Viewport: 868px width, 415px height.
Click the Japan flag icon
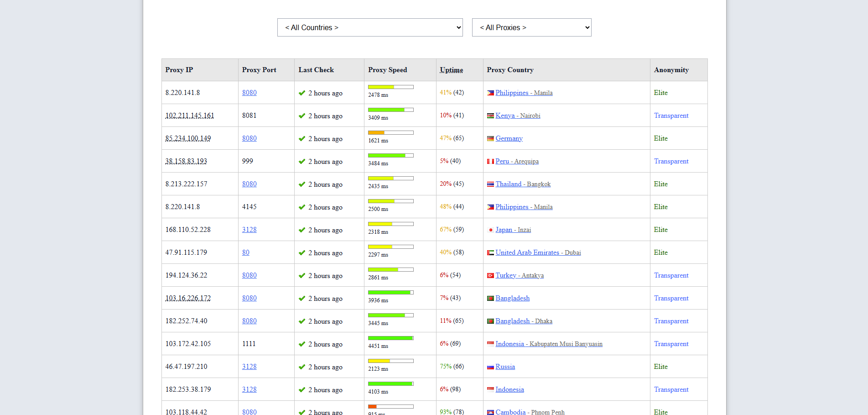click(490, 230)
